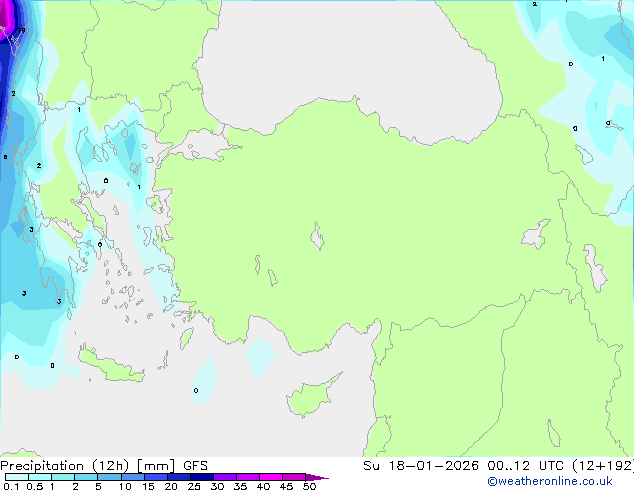Click the island of Crete on the map
Viewport: 634px width, 490px height.
(x=111, y=365)
